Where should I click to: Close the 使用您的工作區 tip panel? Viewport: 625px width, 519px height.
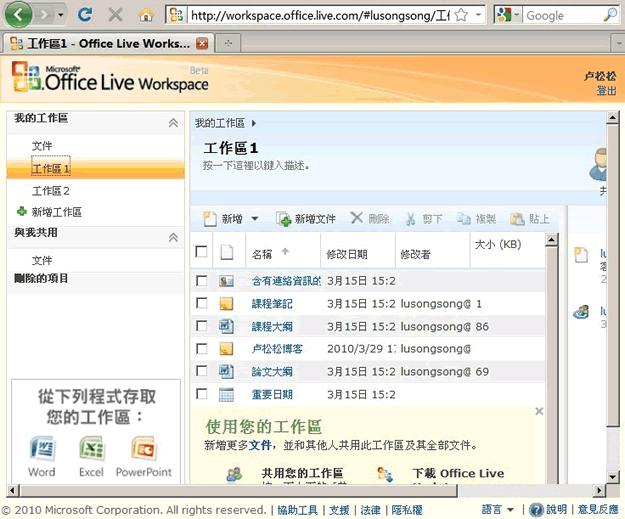539,411
